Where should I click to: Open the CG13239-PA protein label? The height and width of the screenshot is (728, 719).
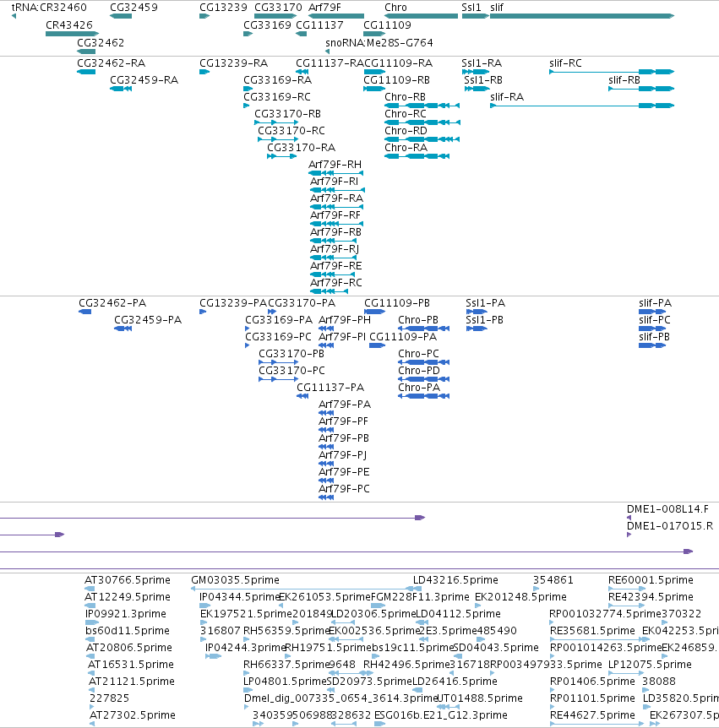click(233, 303)
